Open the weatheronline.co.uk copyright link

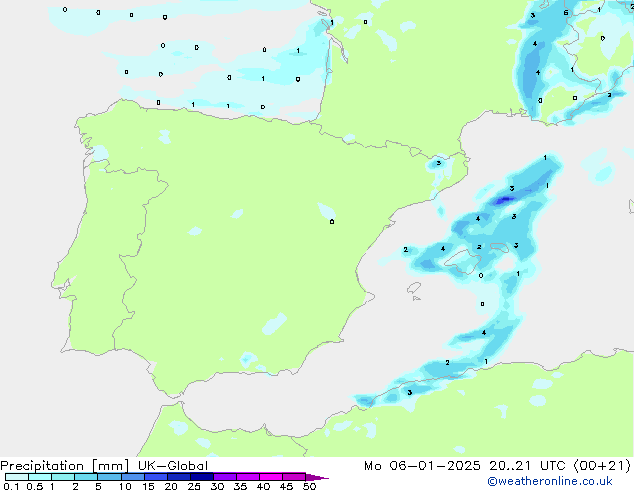(550, 481)
